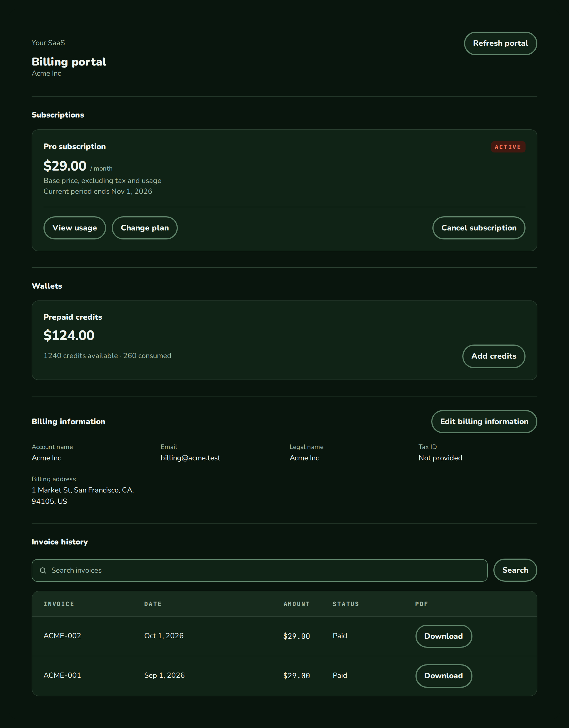Screen dimensions: 569x728
Task: Click the Sep 1, 2026 date cell
Action: [164, 675]
